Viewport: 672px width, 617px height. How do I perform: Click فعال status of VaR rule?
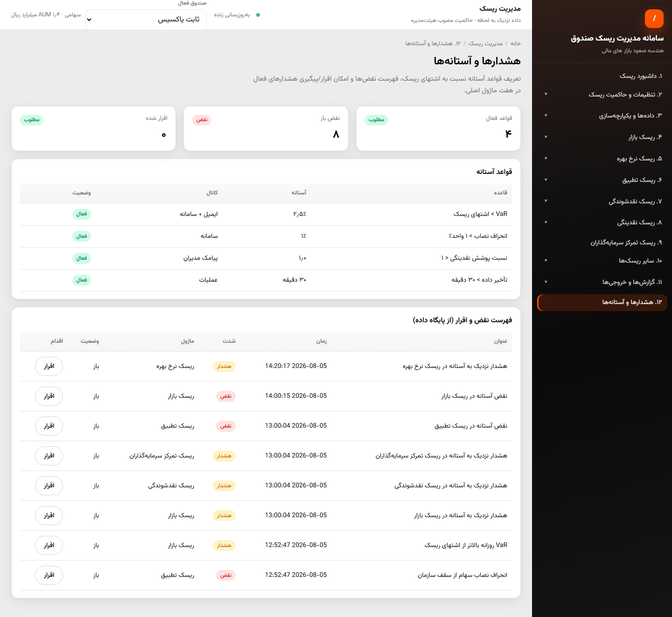(x=82, y=214)
